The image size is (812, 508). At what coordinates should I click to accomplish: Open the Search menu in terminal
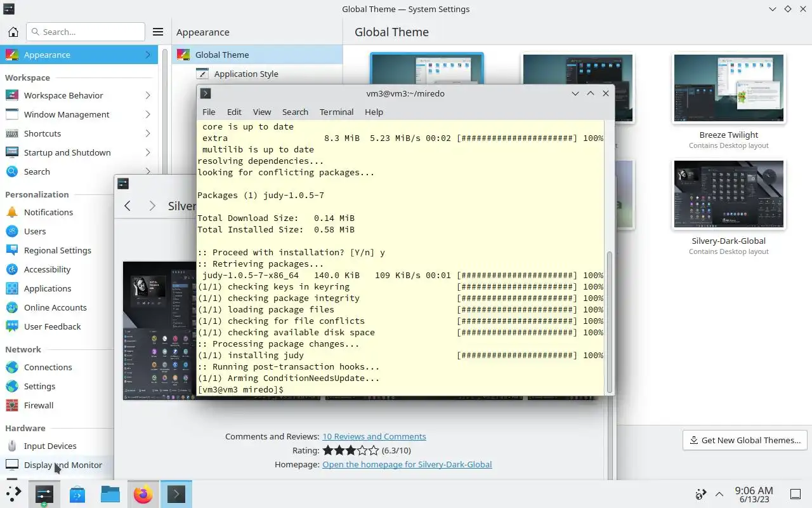(295, 112)
